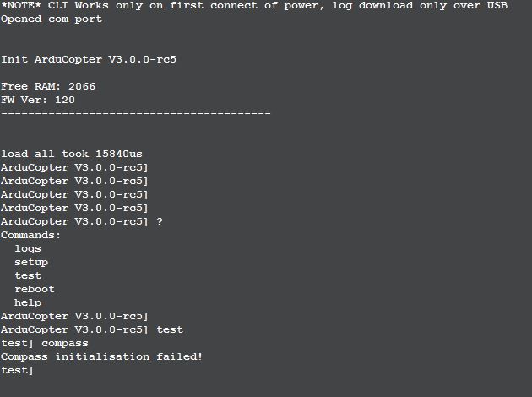Image resolution: width=532 pixels, height=397 pixels.
Task: Click the indented 'test' command entry
Action: tap(28, 275)
